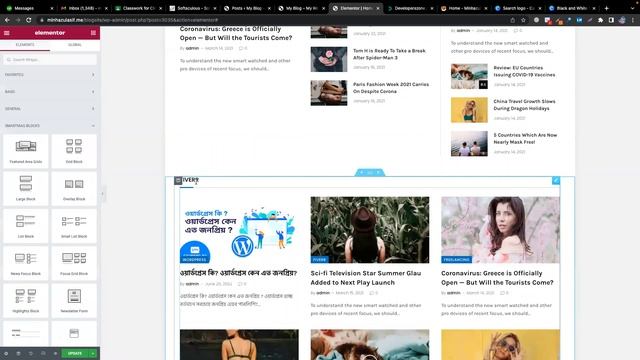
Task: Open the Update save options arrow
Action: click(x=93, y=353)
